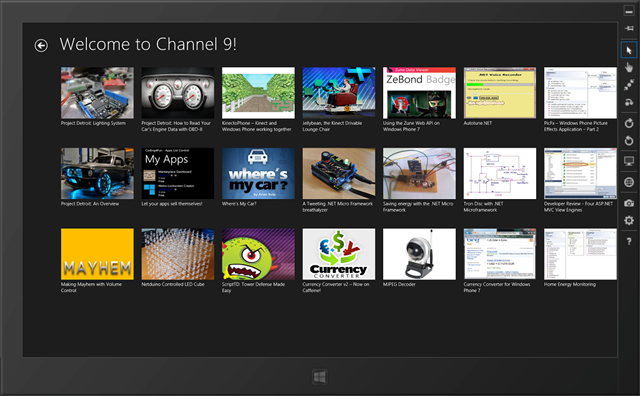
Task: Open KinectoPhone hedge maze thumbnail
Action: (258, 93)
